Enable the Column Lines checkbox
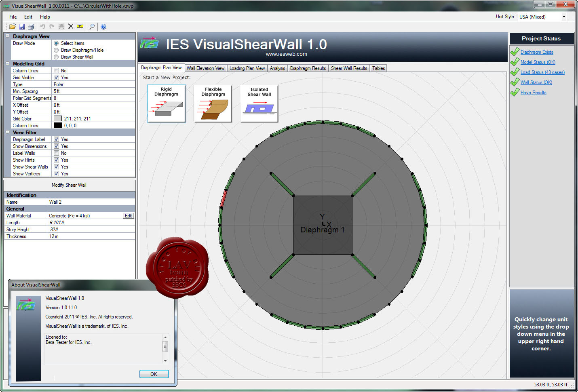The width and height of the screenshot is (578, 392). (x=56, y=71)
